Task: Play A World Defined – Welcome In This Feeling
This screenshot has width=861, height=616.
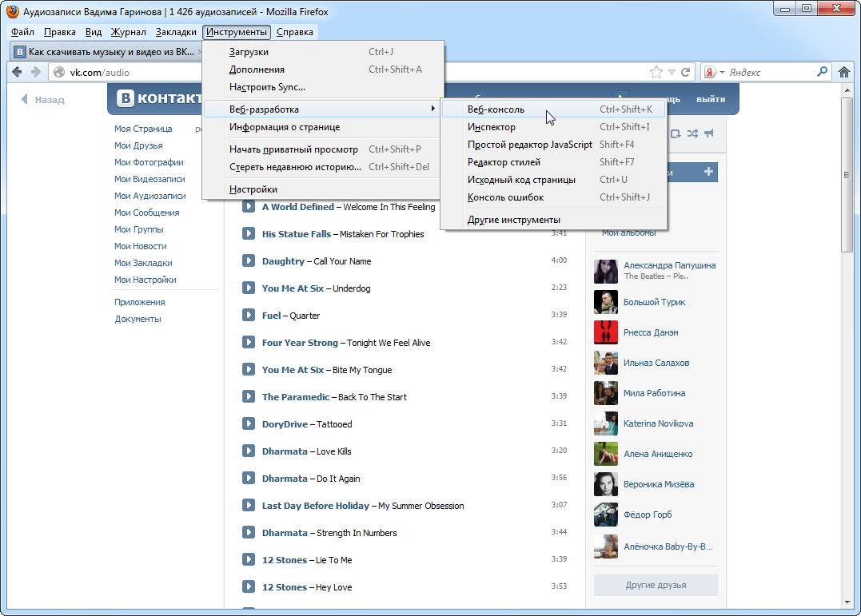Action: coord(249,206)
